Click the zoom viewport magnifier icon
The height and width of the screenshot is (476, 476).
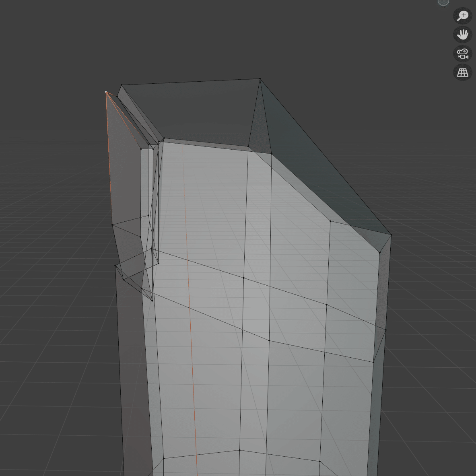pos(463,15)
